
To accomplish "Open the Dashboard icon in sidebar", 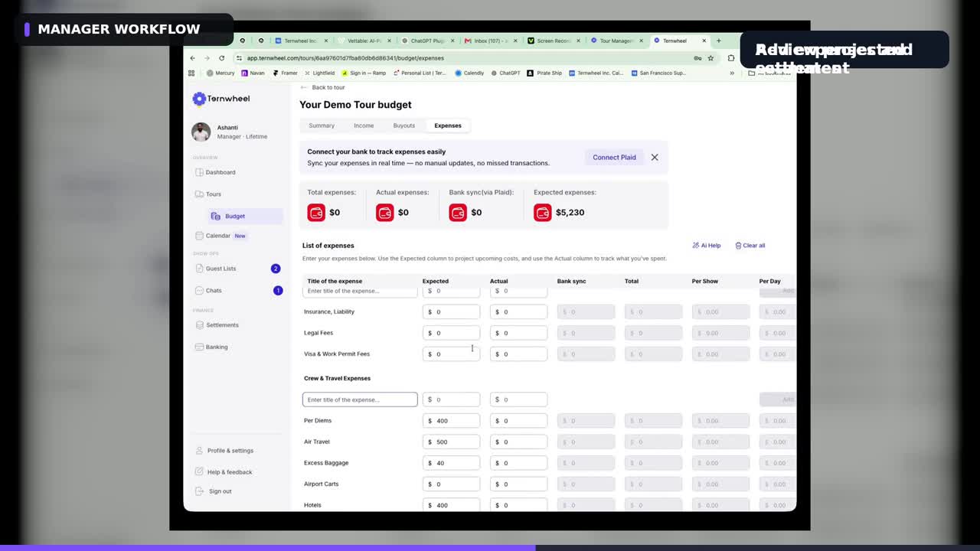I will point(199,172).
